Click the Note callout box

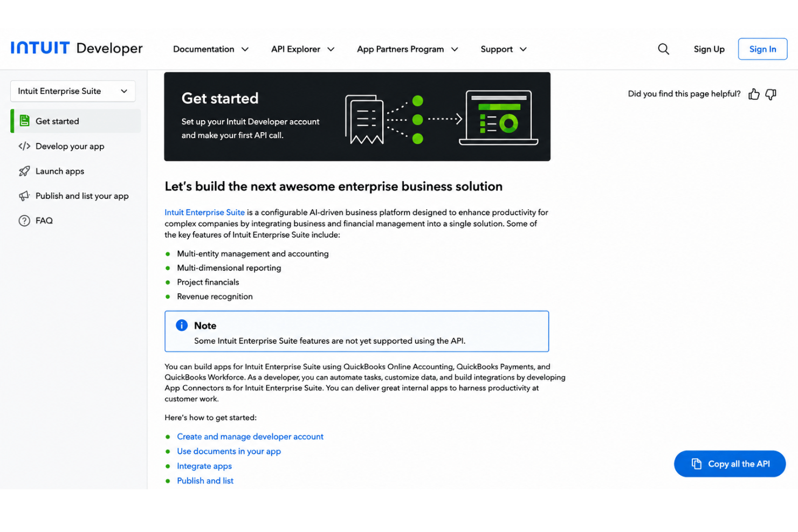[356, 331]
